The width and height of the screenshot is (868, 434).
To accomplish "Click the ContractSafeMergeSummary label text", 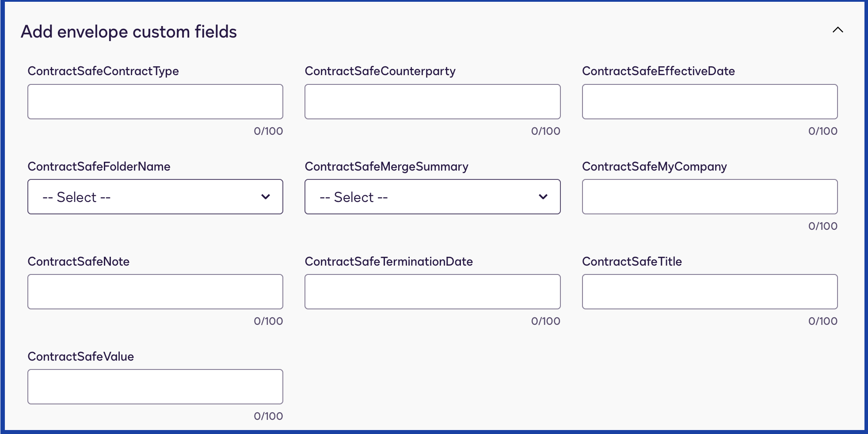I will tap(386, 167).
